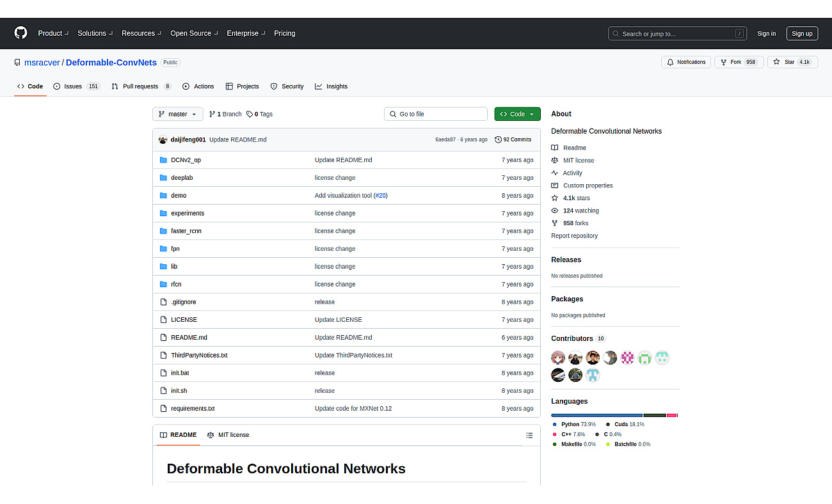
Task: Click the first contributor avatar
Action: (558, 358)
